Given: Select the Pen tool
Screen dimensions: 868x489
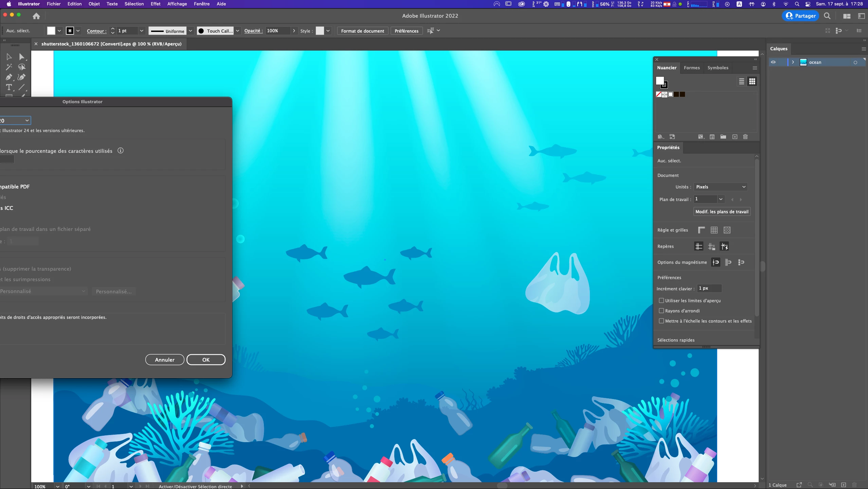Looking at the screenshot, I should coord(9,77).
